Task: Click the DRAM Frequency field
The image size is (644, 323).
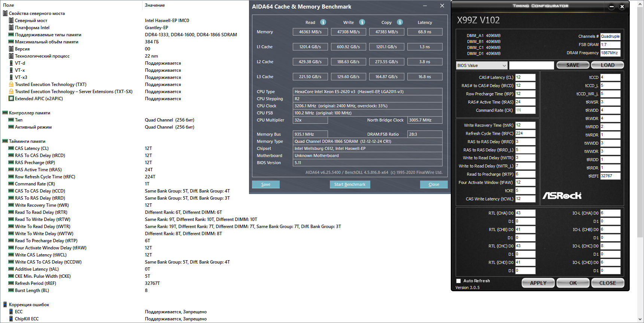Action: click(610, 53)
